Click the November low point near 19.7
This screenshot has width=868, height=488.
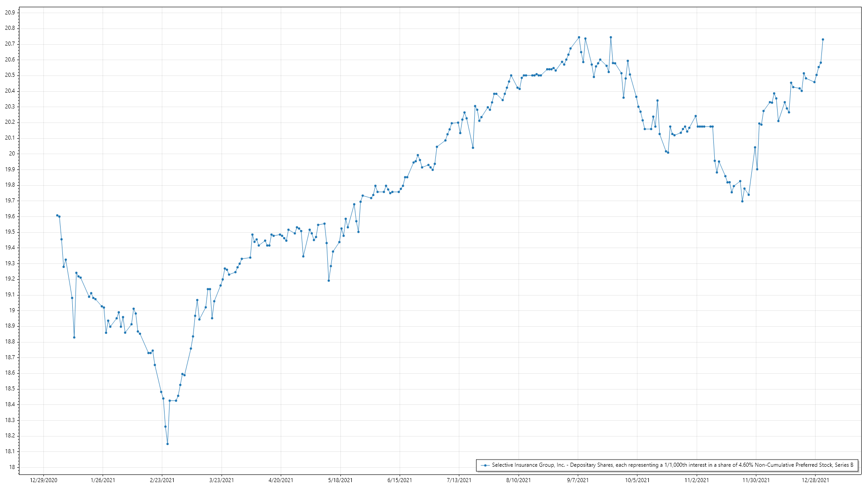tap(742, 201)
